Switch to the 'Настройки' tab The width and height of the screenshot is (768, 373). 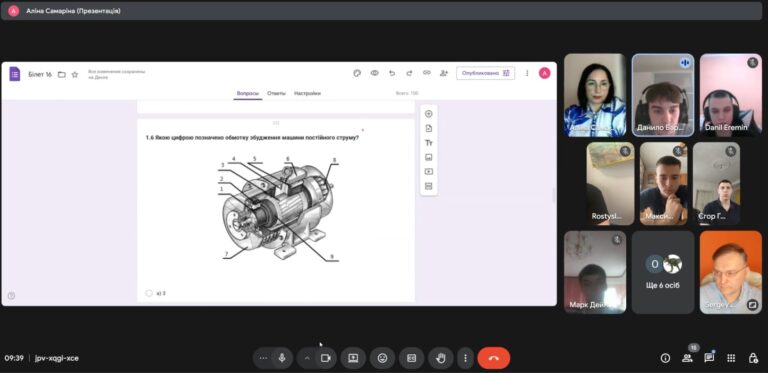click(x=307, y=93)
